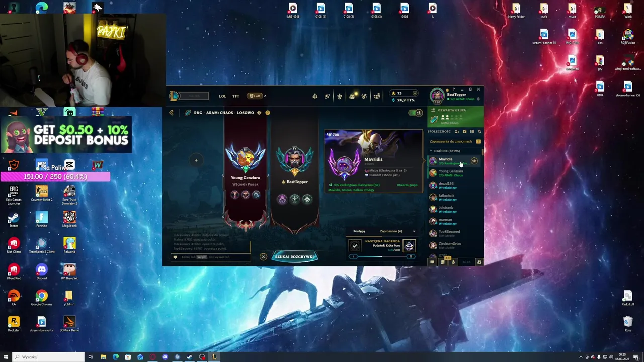Click the Windows Start button
Screen dimensions: 644x362
pyautogui.click(x=6, y=357)
